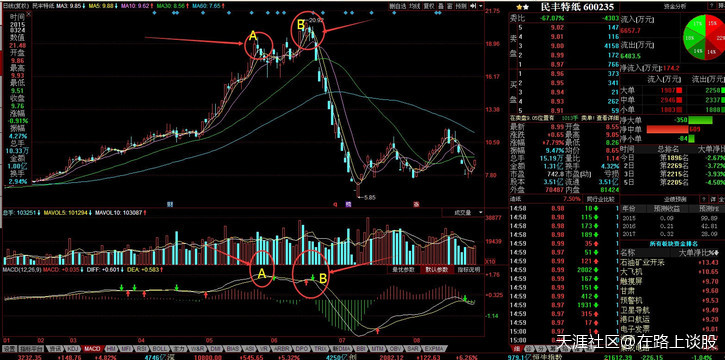Open the W&R indicator tab

[x=197, y=348]
